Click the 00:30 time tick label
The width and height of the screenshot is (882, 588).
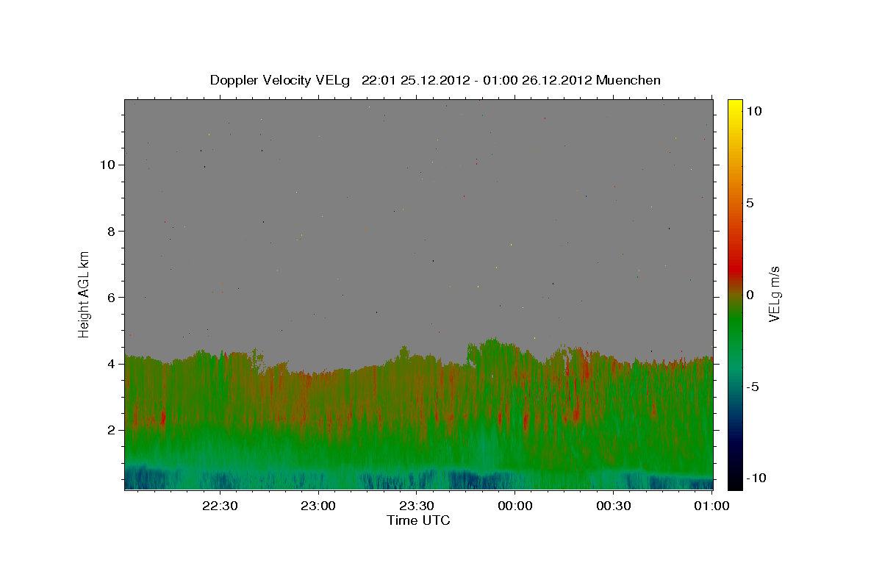pos(613,506)
